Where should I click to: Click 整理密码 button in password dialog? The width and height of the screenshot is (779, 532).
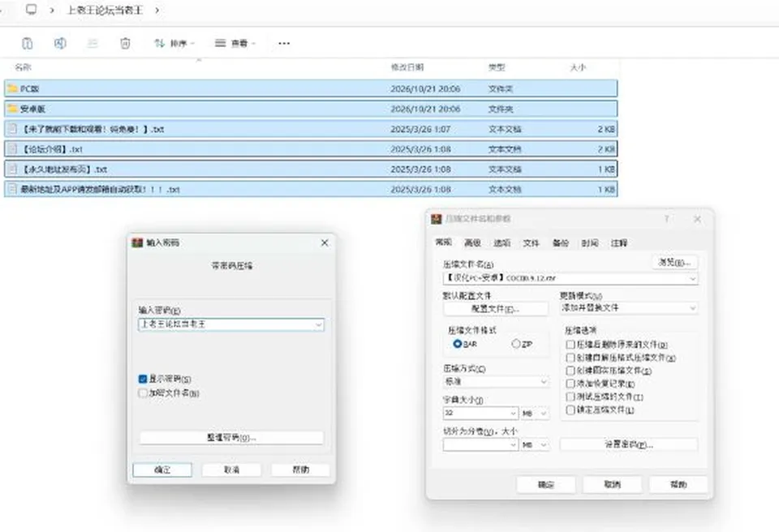(x=231, y=438)
